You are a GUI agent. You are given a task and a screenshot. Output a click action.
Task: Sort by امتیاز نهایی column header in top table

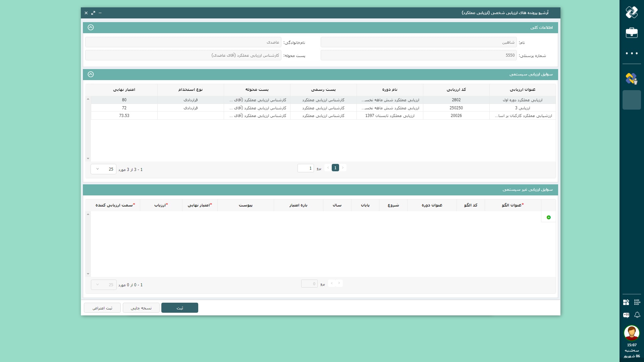124,89
